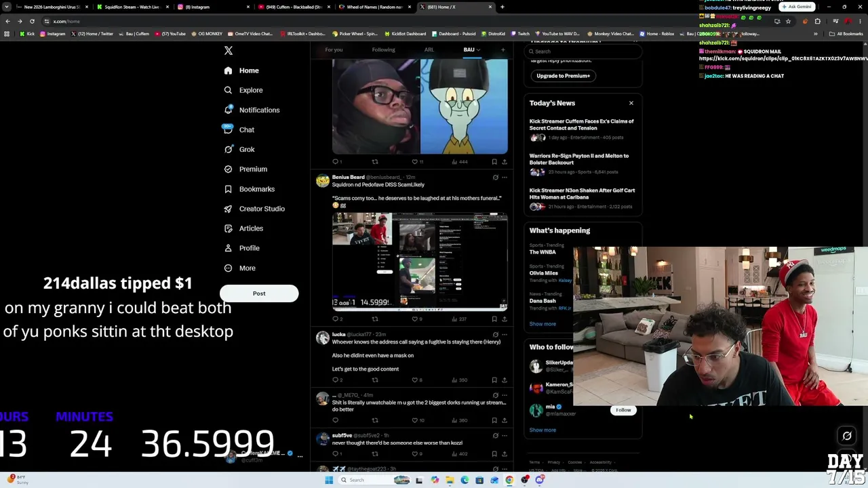
Task: Open Grok explain icon on Benius Beard post
Action: (x=495, y=178)
